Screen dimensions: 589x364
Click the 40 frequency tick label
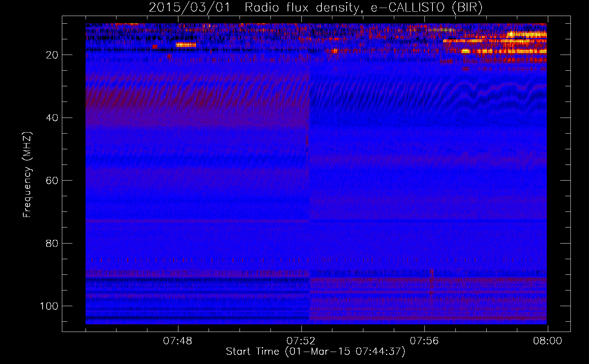tap(52, 118)
